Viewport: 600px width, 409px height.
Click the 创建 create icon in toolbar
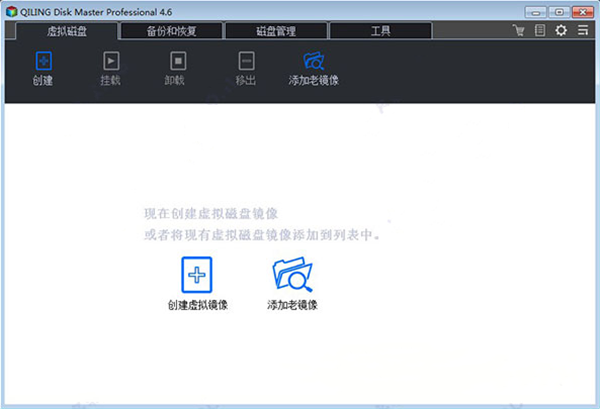click(44, 61)
